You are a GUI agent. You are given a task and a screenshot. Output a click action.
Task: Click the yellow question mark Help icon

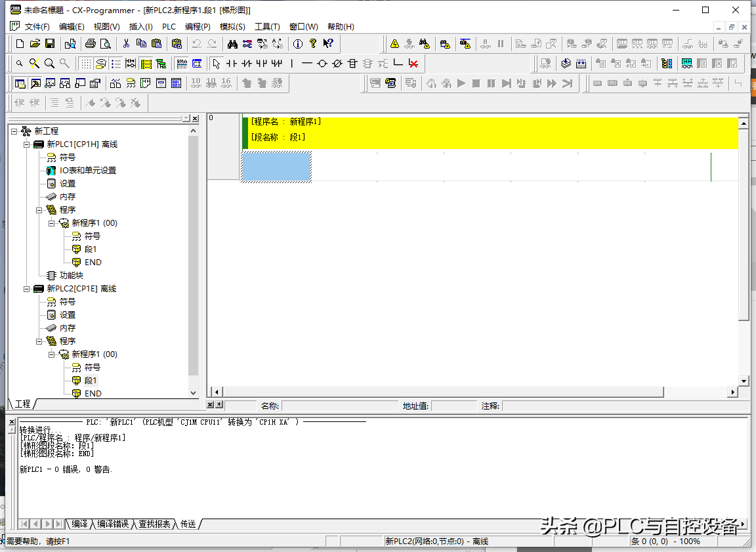point(313,44)
